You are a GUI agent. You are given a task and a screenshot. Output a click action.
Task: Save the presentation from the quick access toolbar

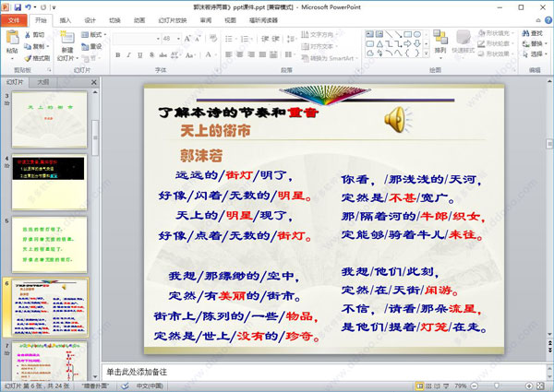tap(18, 6)
